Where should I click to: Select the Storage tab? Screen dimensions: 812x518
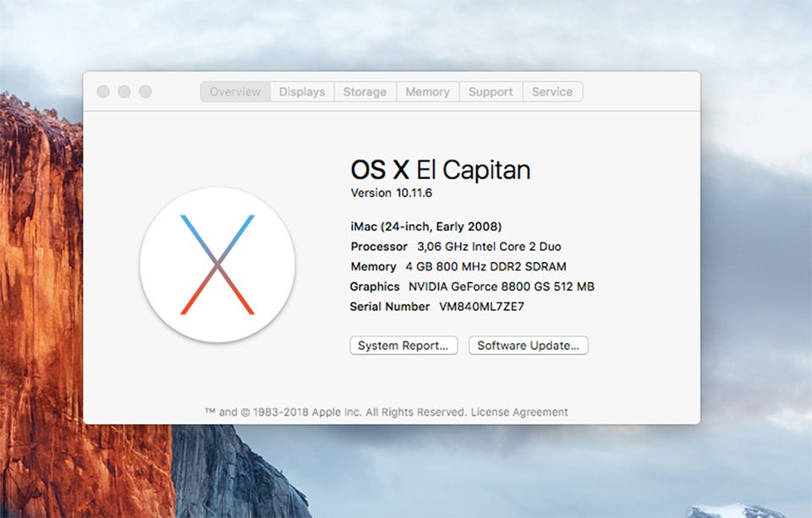click(x=365, y=92)
